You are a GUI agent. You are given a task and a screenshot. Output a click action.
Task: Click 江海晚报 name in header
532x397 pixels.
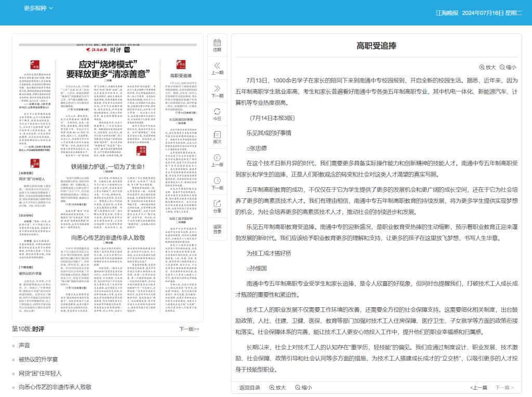click(x=447, y=13)
